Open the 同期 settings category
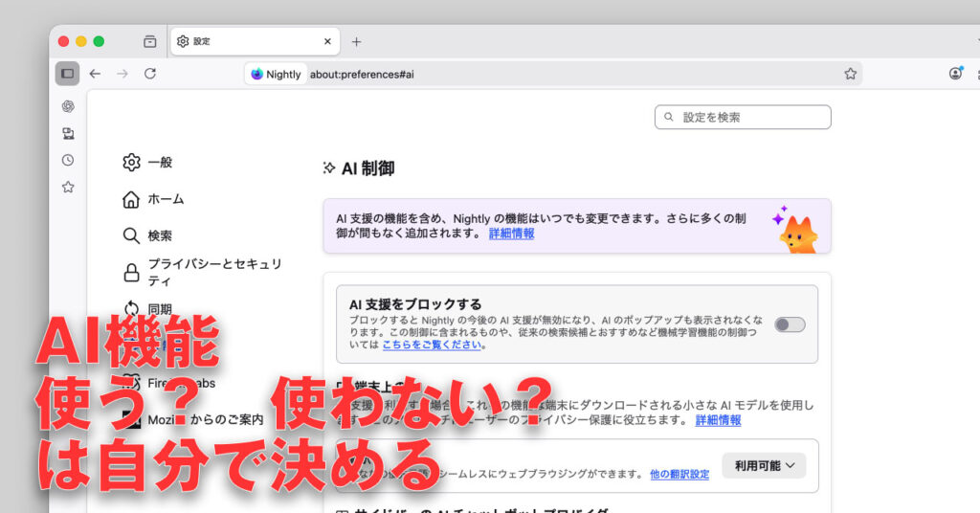Screen dimensions: 980x513 tap(147, 309)
